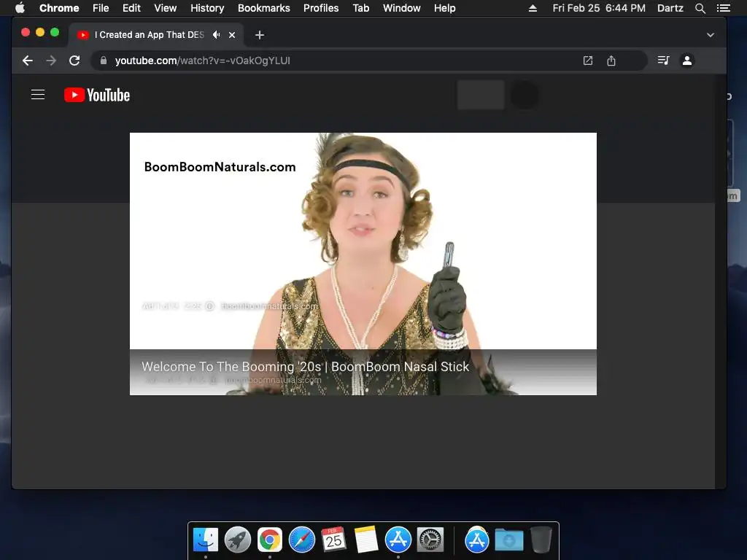
Task: Open the Edit menu
Action: pyautogui.click(x=131, y=8)
